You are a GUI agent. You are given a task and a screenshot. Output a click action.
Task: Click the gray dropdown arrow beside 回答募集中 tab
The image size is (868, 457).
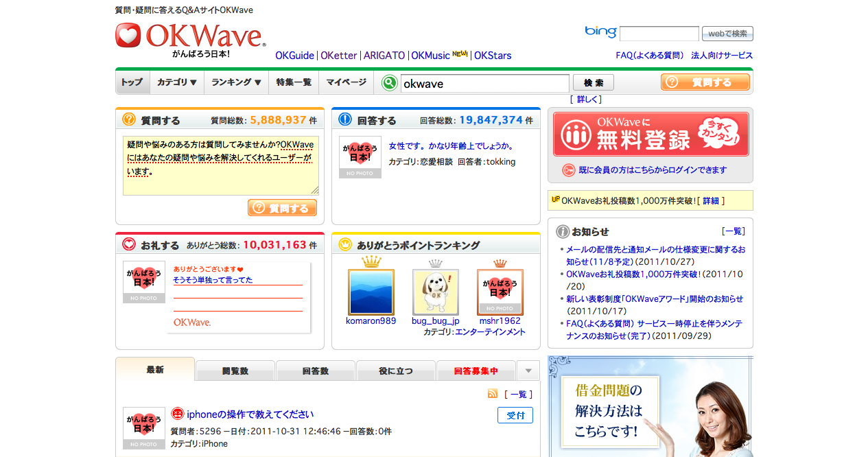528,370
